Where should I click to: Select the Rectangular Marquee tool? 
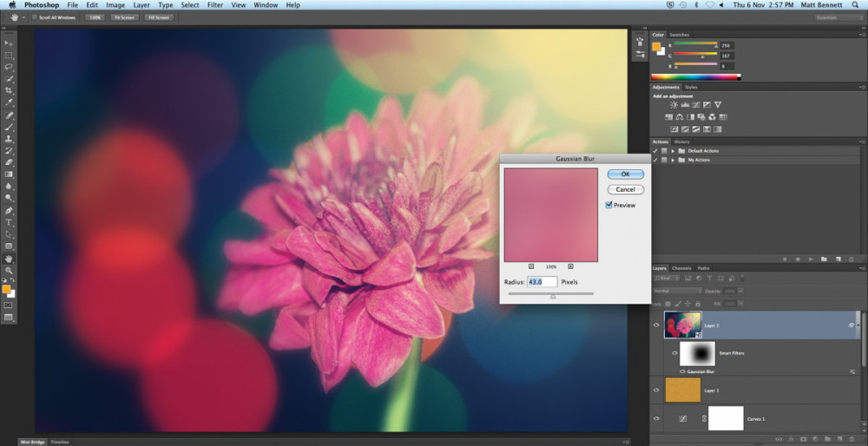pos(9,56)
